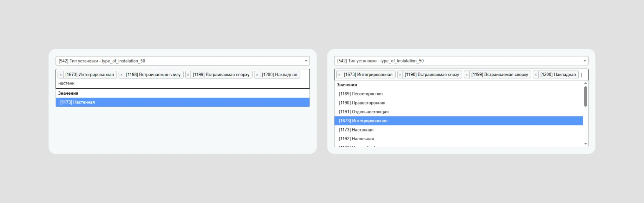Pick the [1191] Отдельностоящая option

(364, 112)
